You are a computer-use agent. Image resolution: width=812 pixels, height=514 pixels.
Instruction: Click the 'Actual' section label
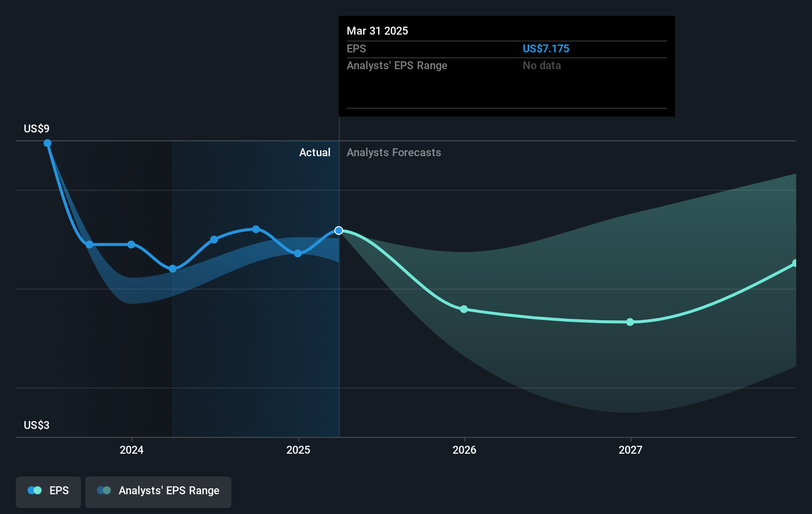point(315,152)
